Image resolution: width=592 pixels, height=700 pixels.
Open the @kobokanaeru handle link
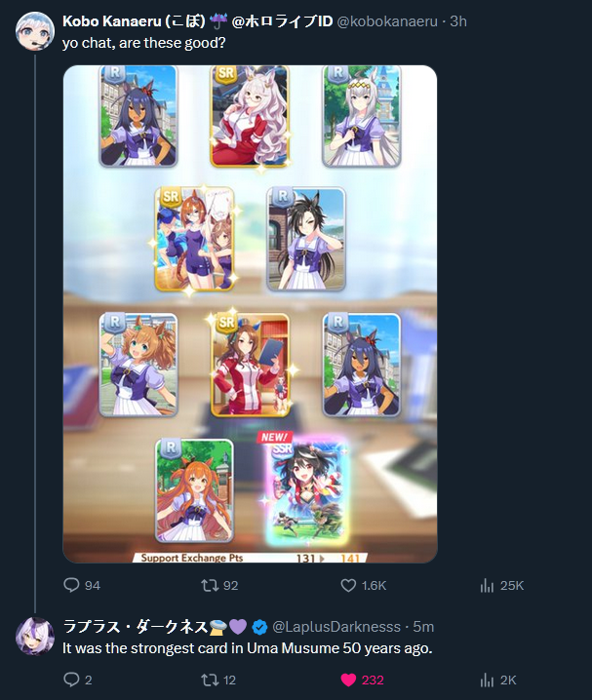point(387,21)
